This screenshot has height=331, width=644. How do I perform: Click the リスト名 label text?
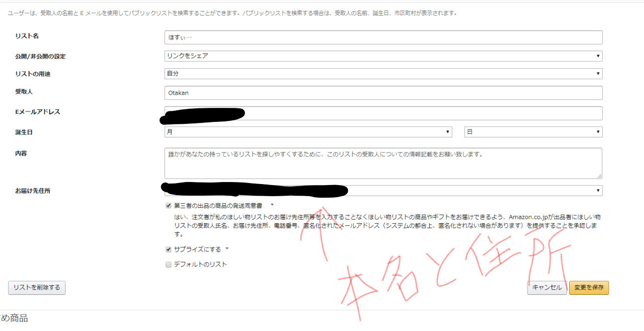tap(27, 36)
